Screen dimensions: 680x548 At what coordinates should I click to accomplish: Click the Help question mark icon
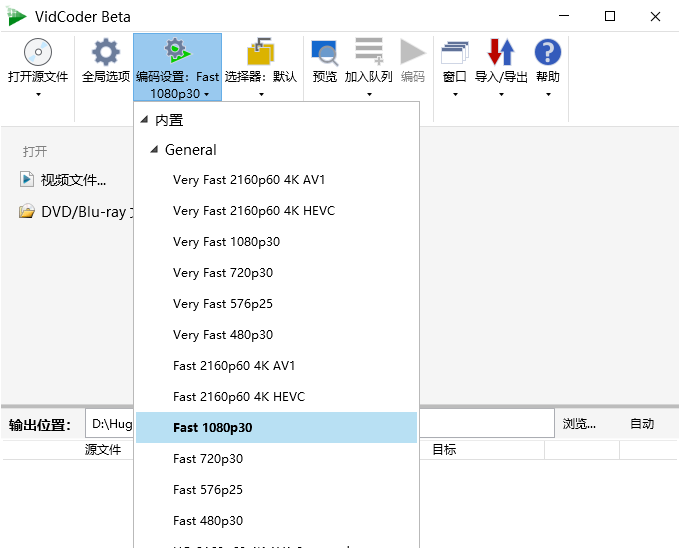[548, 52]
